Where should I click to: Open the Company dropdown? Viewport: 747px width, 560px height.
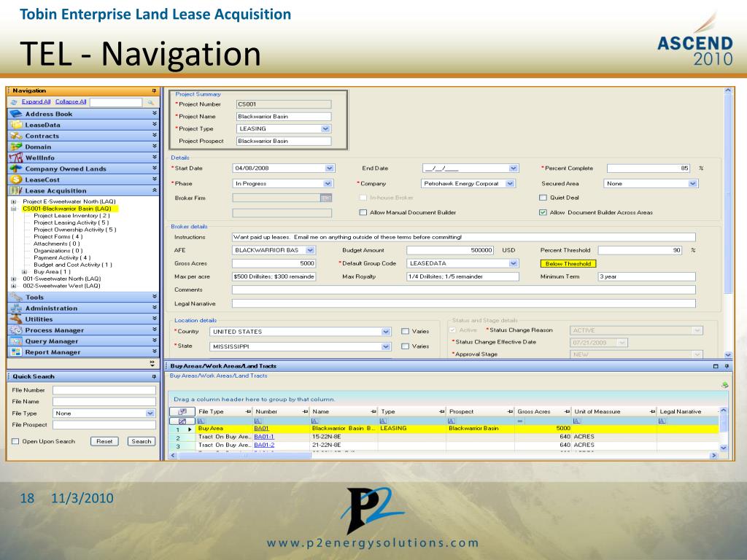[x=510, y=183]
